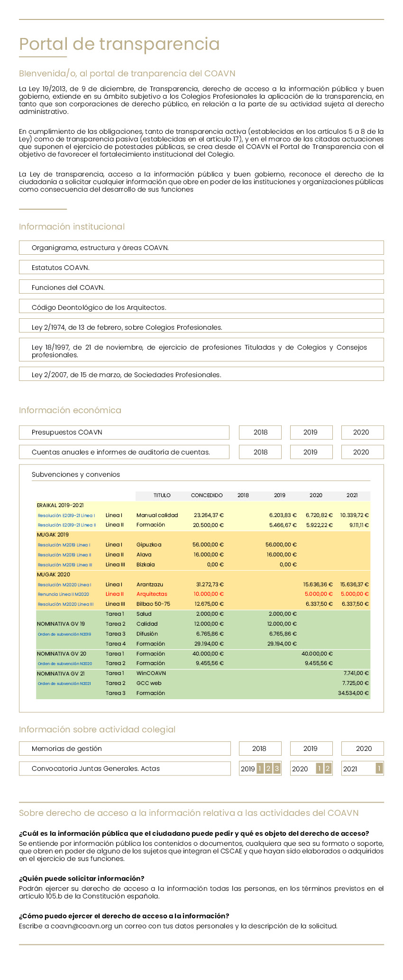Open Organigrama, estructura y áreas COAVN link
The height and width of the screenshot is (980, 403).
point(201,248)
